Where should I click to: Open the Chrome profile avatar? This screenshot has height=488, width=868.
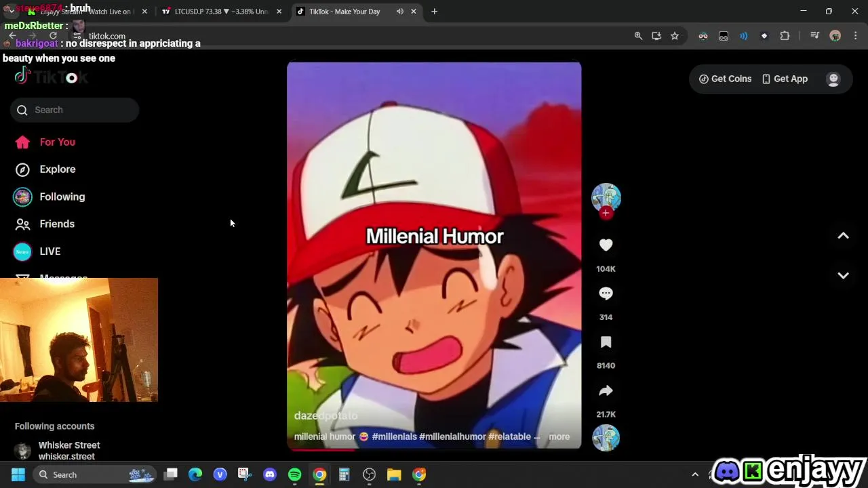(x=835, y=36)
